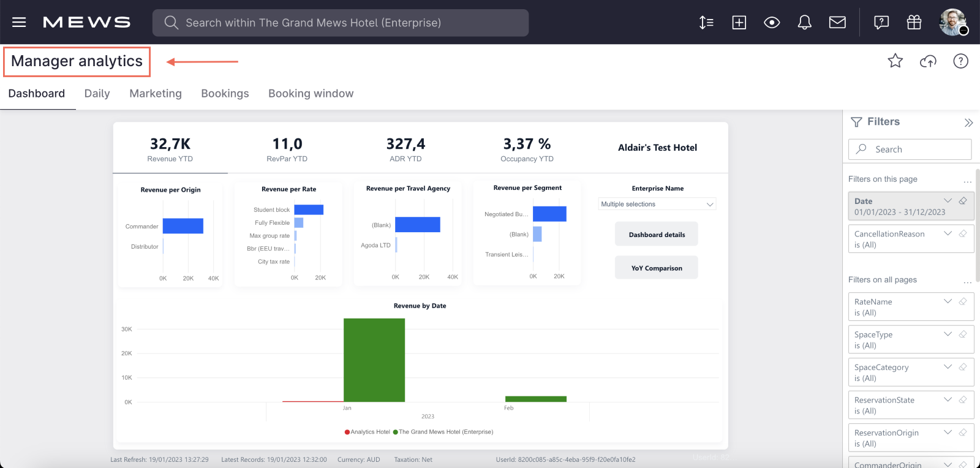The image size is (980, 468).
Task: Select the Occupancy YTD card
Action: 527,149
